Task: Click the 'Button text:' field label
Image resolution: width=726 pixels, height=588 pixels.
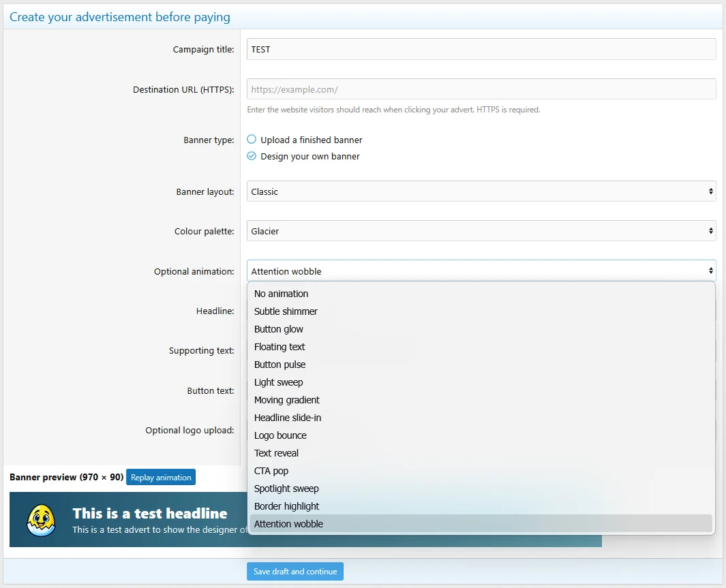Action: click(x=211, y=390)
